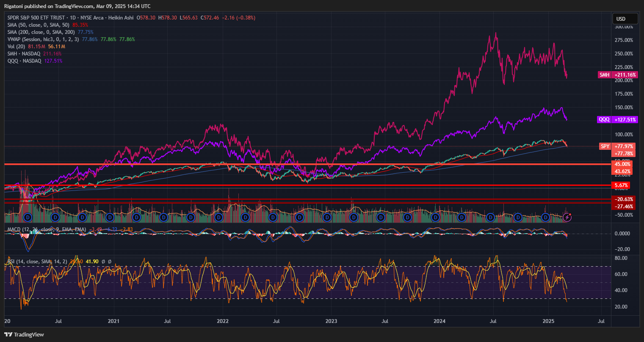This screenshot has height=342, width=644.
Task: Click the earliest blue D dividend marker
Action: (x=28, y=217)
